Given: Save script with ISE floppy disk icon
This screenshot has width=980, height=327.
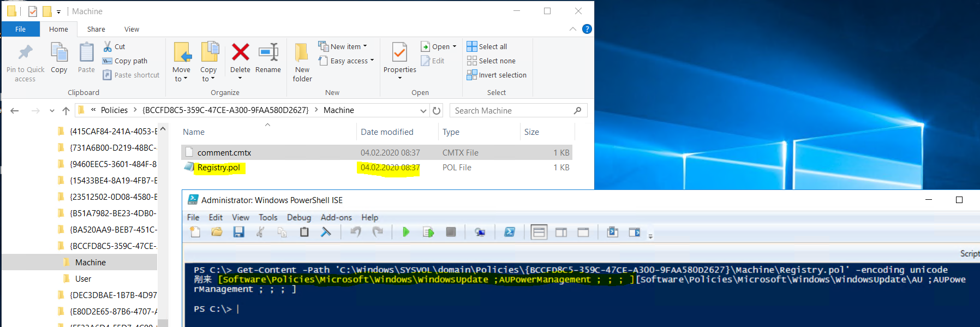Looking at the screenshot, I should click(x=238, y=232).
